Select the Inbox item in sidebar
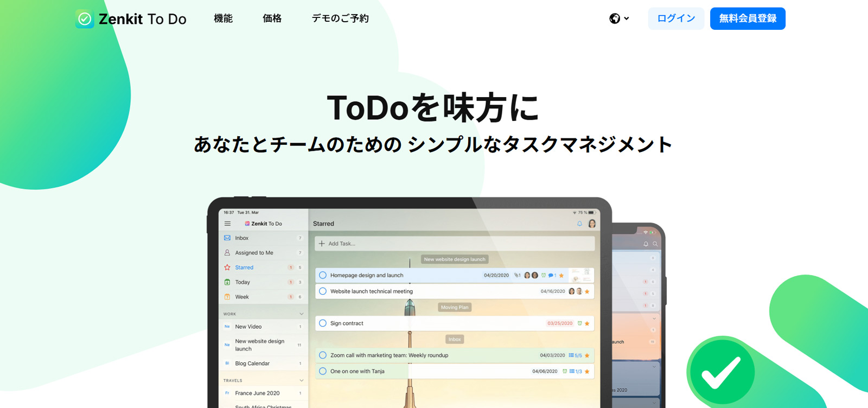The height and width of the screenshot is (408, 868). tap(264, 238)
